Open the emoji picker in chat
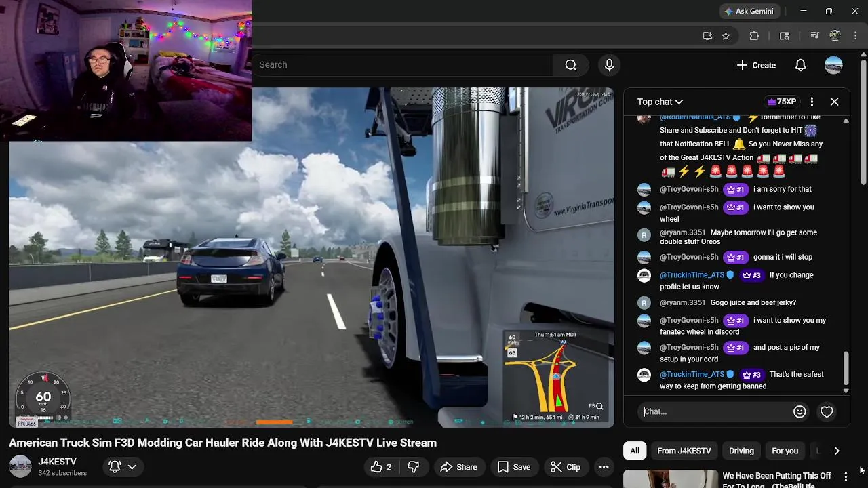The width and height of the screenshot is (868, 488). [x=800, y=411]
